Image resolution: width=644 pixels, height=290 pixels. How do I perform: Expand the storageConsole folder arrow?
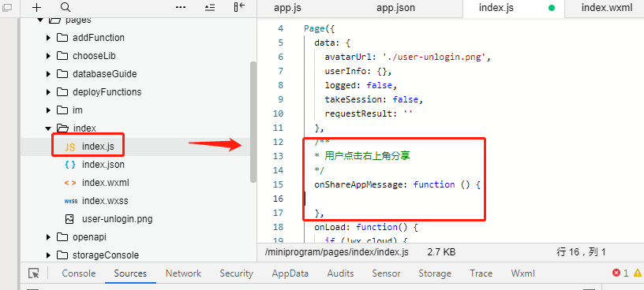point(48,255)
